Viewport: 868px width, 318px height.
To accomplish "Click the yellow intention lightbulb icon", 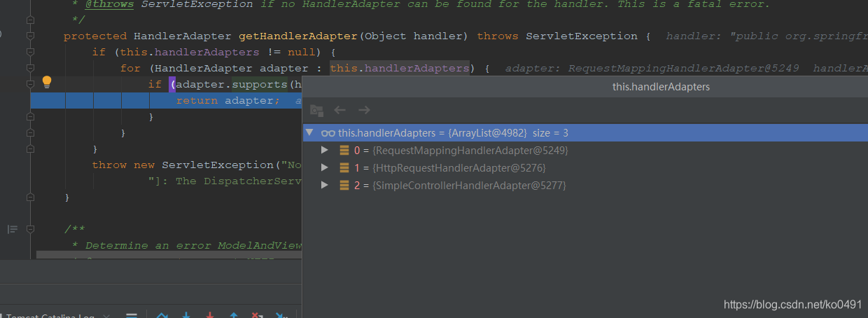I will (x=47, y=82).
